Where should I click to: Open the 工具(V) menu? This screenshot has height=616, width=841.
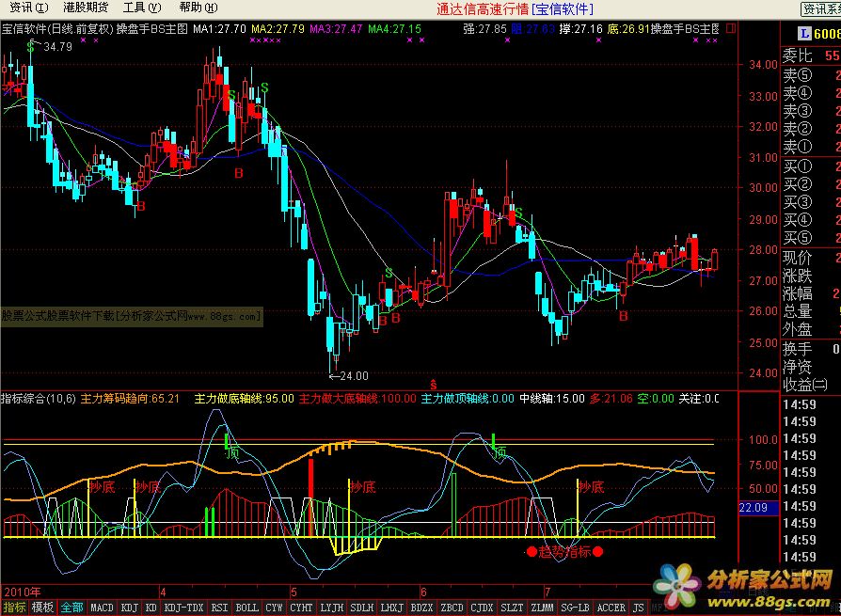tap(142, 8)
